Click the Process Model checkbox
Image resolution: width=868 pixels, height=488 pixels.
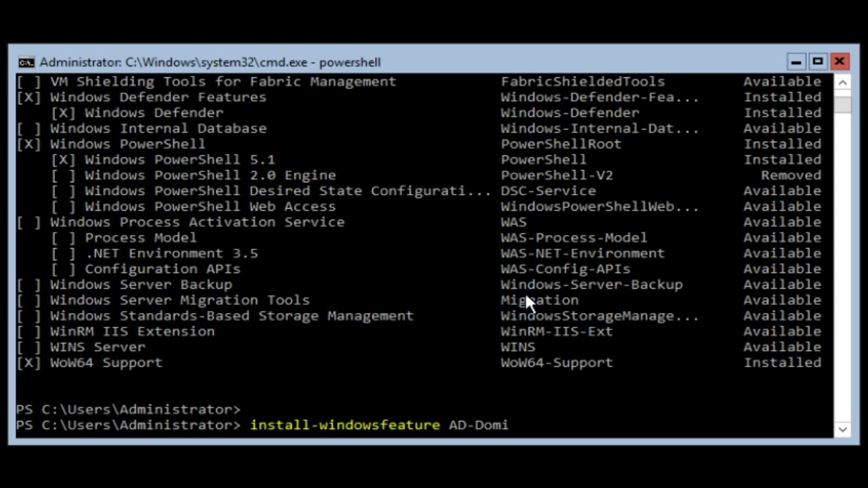coord(63,238)
